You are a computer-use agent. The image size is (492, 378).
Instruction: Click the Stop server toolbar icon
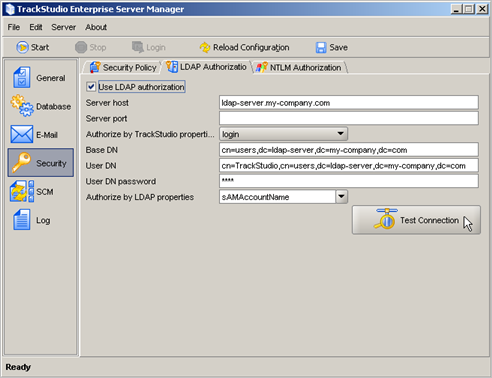pos(81,47)
